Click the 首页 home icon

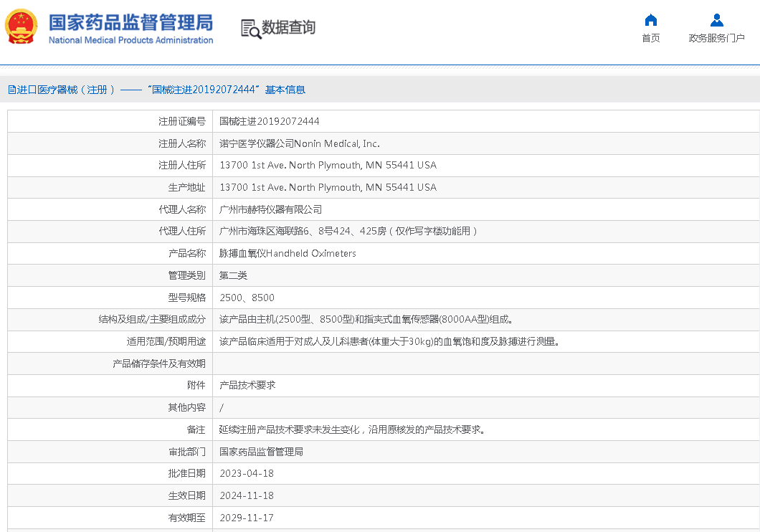651,20
